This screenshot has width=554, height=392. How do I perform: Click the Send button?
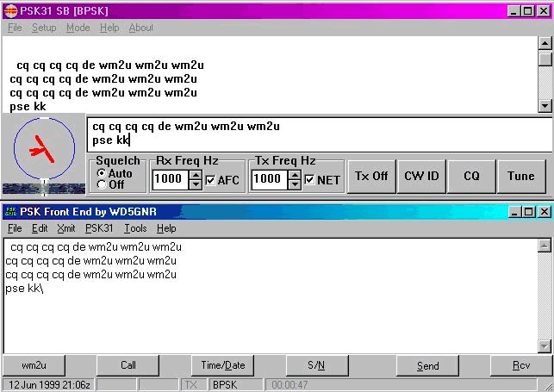(x=427, y=365)
